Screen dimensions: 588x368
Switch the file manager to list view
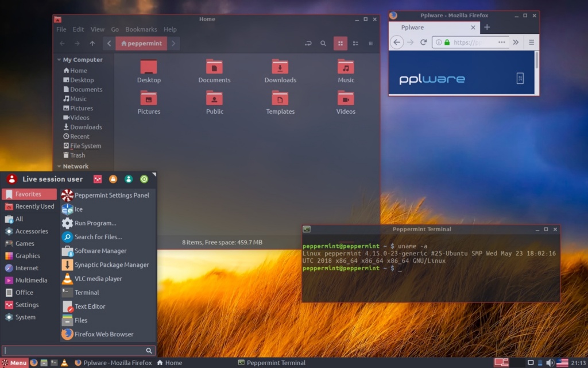(x=355, y=43)
